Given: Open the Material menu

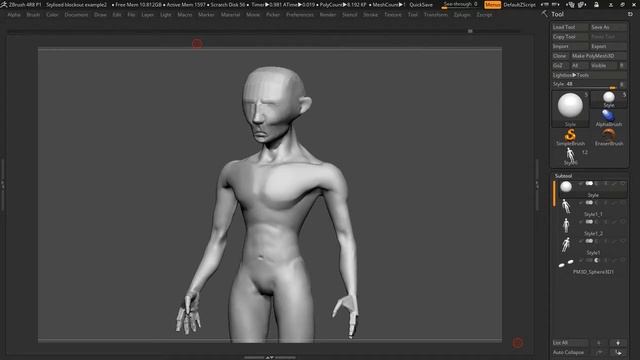Looking at the screenshot, I should tap(230, 15).
